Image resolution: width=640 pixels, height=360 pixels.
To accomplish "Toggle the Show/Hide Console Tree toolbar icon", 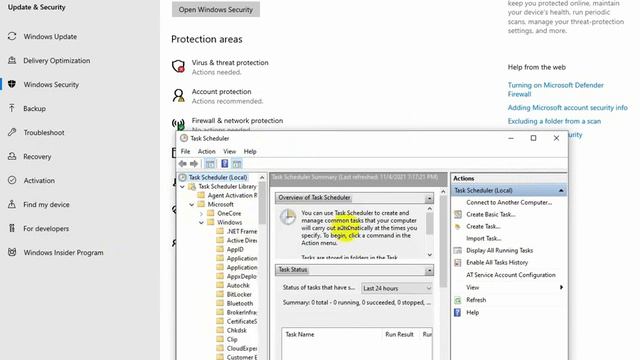I will (210, 164).
